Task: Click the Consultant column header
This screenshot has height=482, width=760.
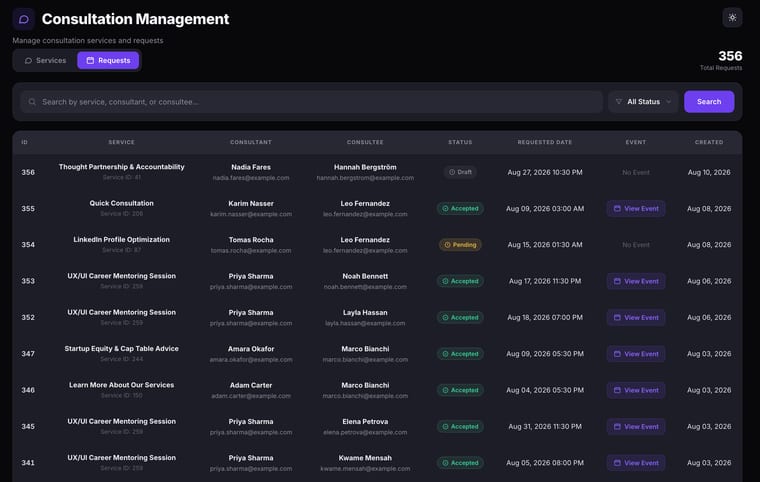Action: coord(251,142)
